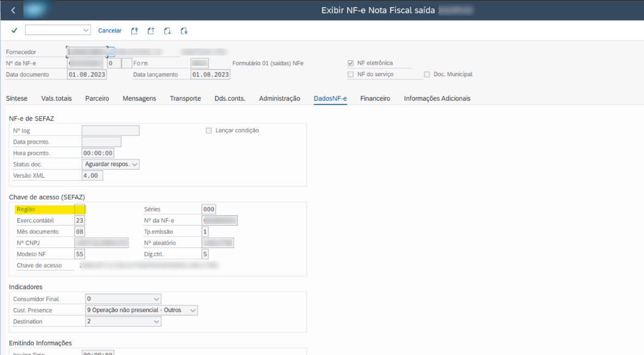Expand the Cust. Presence dropdown
644x355 pixels.
pos(192,310)
